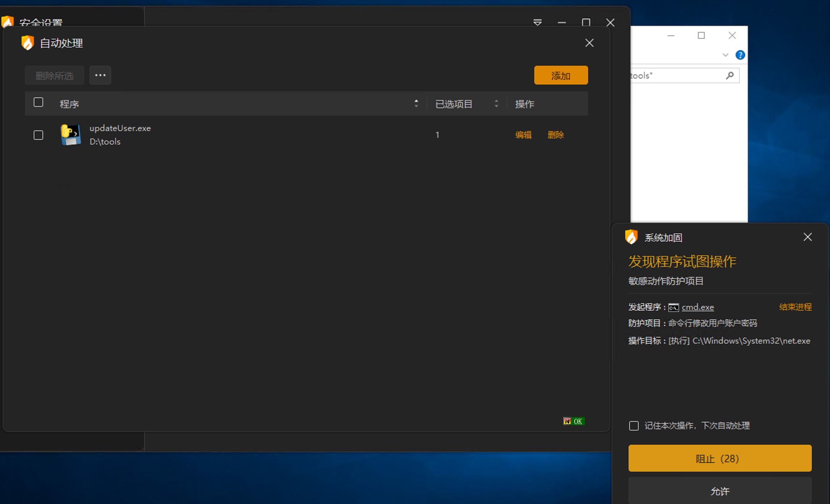Click the value 1 in 已选项目 column
The width and height of the screenshot is (830, 504).
click(437, 135)
